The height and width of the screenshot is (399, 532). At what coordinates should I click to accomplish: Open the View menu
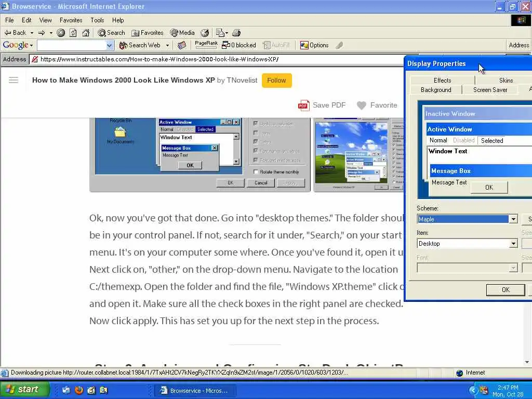tap(46, 20)
